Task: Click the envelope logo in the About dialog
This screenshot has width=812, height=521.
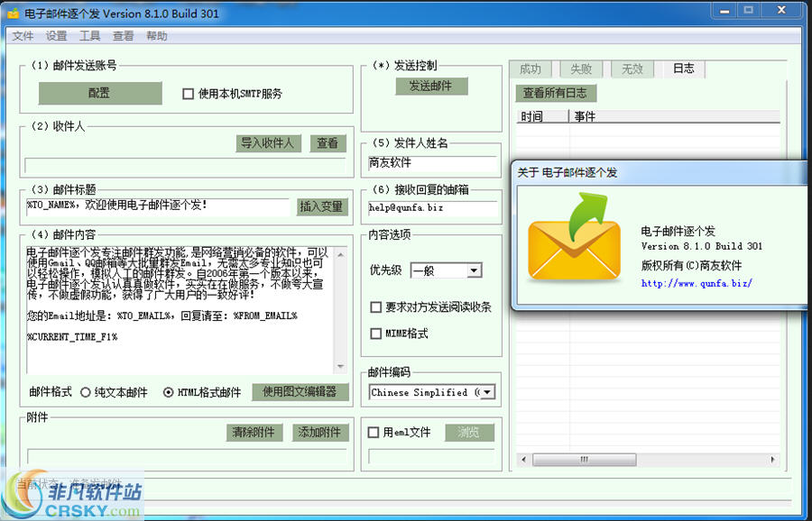Action: [575, 237]
